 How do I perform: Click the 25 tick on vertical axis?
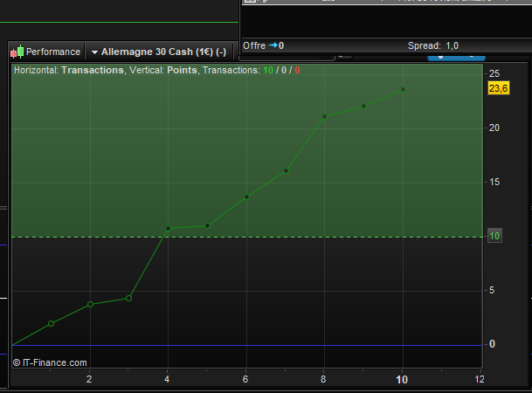click(494, 73)
